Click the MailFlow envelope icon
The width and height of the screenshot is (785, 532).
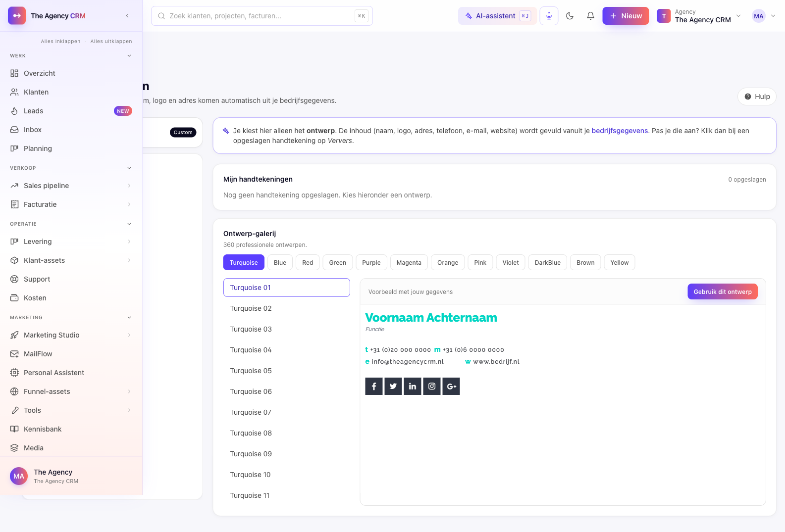[x=14, y=354]
